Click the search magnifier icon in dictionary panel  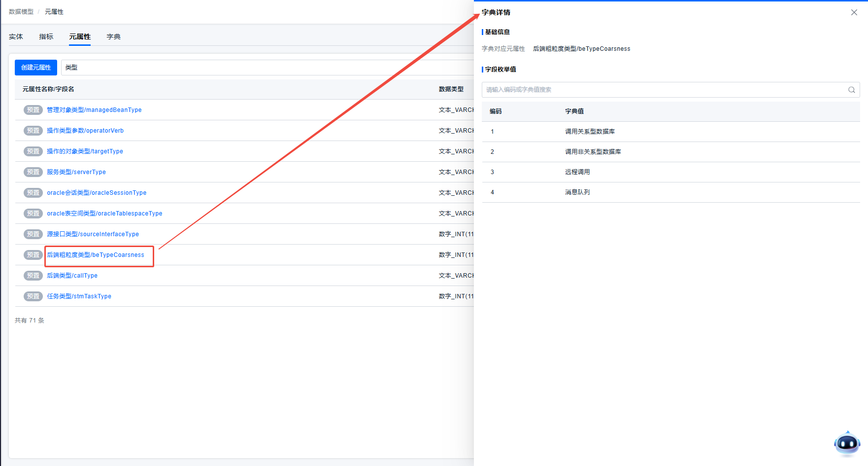851,90
